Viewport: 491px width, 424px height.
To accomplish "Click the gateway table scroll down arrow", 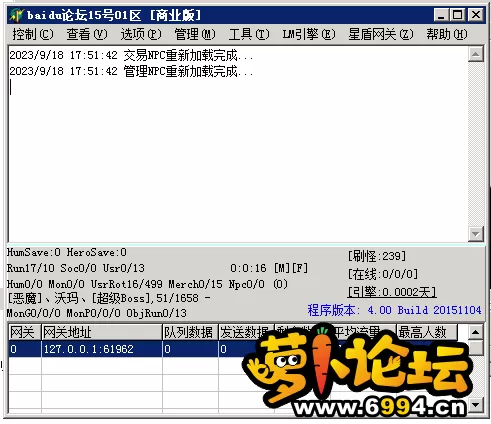I will pyautogui.click(x=476, y=406).
